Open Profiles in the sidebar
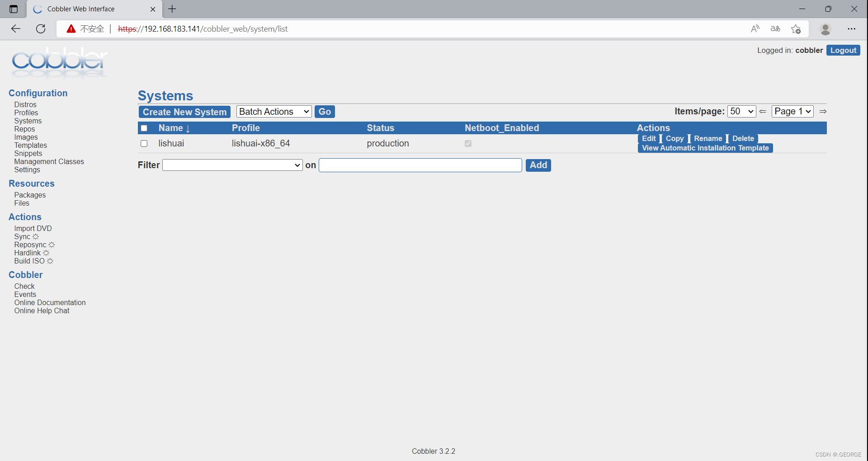Image resolution: width=868 pixels, height=461 pixels. [26, 113]
